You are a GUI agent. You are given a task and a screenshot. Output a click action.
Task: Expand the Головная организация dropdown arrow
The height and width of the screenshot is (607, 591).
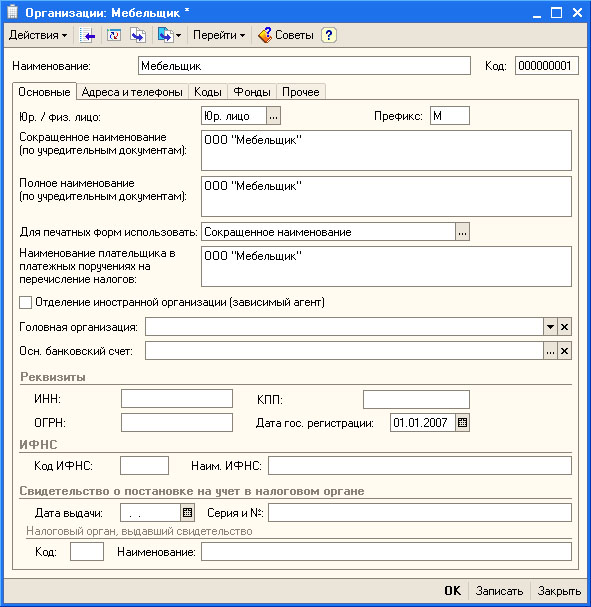coord(550,327)
